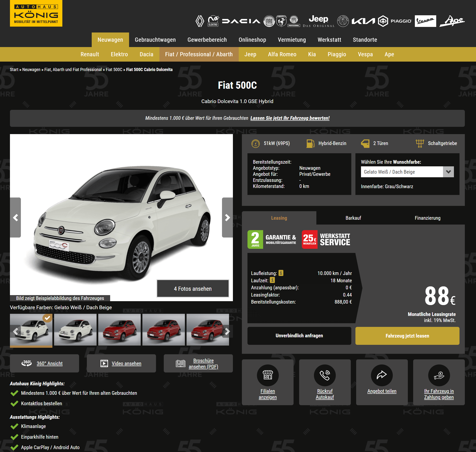The height and width of the screenshot is (452, 476).
Task: Open the Wunschfarbe color dropdown
Action: [407, 172]
